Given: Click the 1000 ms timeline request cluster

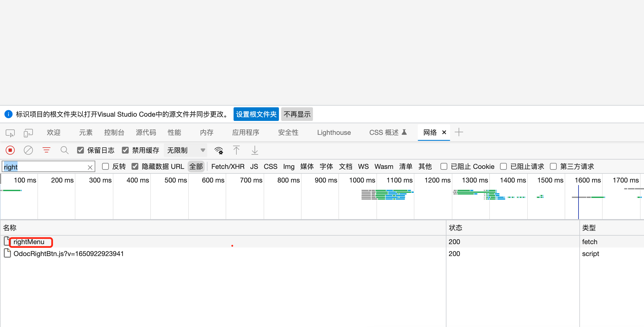Looking at the screenshot, I should [387, 195].
